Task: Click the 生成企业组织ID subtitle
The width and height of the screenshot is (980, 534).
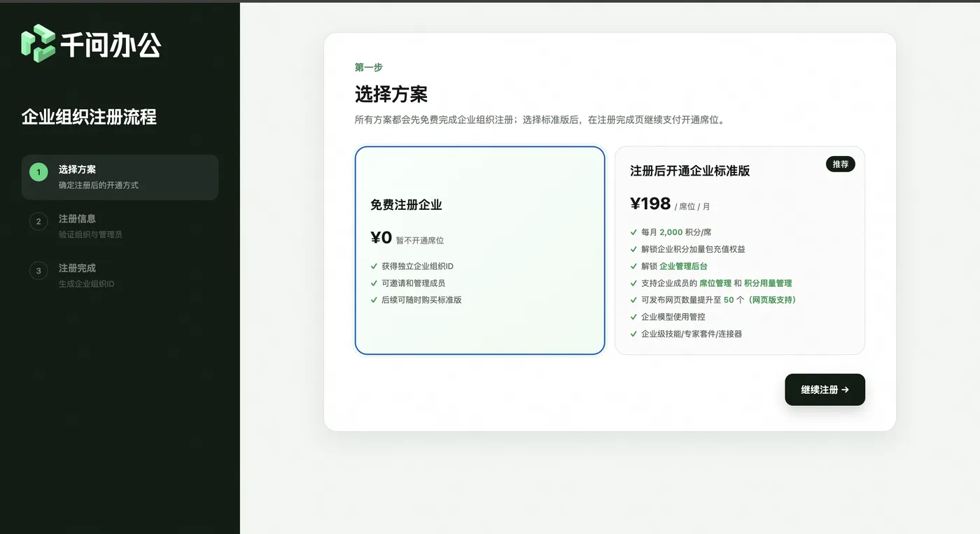Action: [87, 283]
